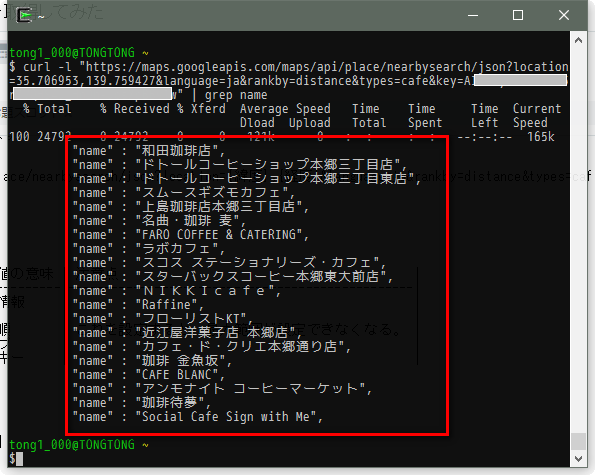This screenshot has width=595, height=475.
Task: Click the "% Xferd" column header
Action: coord(201,109)
